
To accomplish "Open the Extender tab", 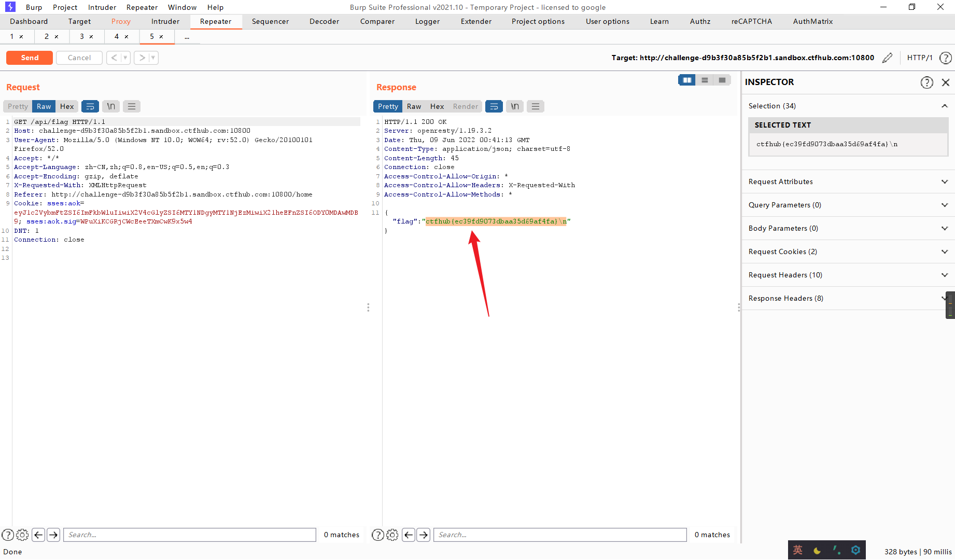I will point(476,21).
